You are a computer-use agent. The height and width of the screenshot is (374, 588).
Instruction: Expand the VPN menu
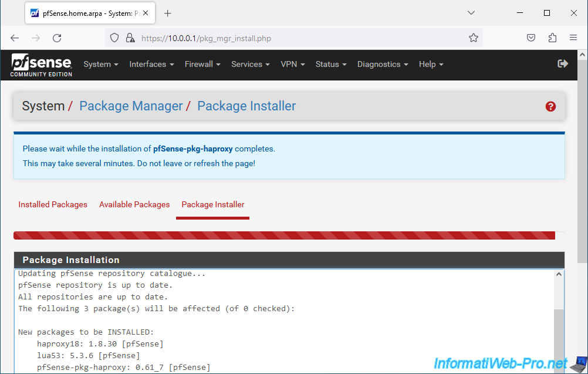pyautogui.click(x=292, y=64)
